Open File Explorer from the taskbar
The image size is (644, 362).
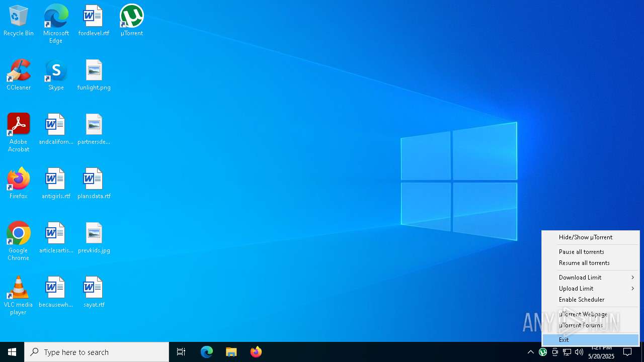coord(231,352)
